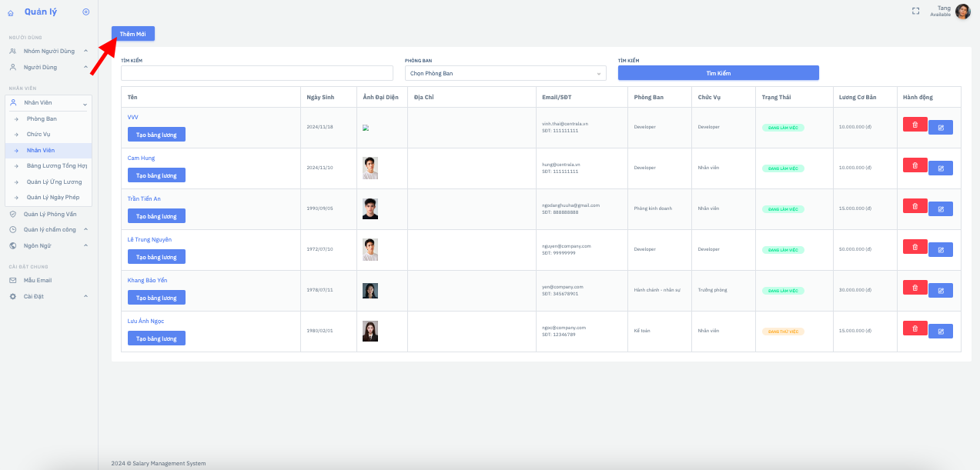Edit the Trần Tiến An employee record

pyautogui.click(x=940, y=208)
